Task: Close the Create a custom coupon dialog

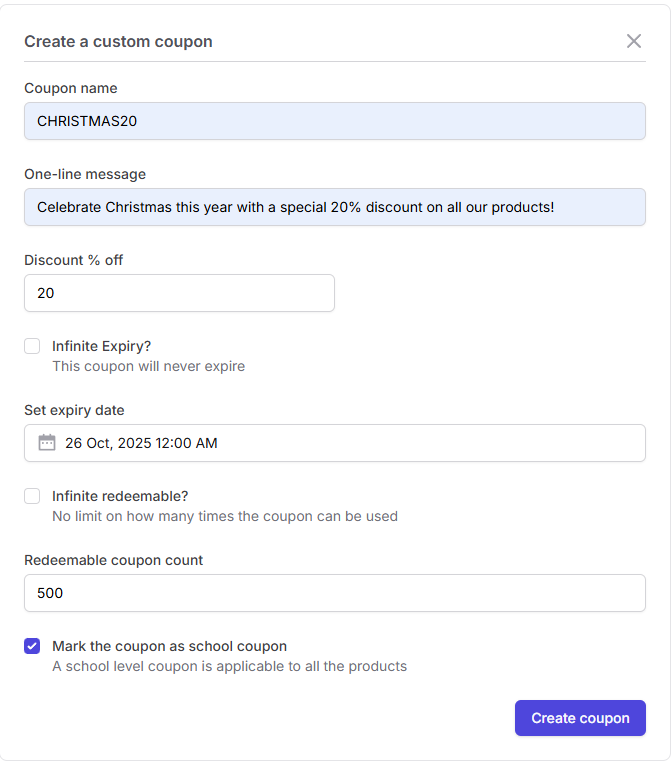Action: (634, 41)
